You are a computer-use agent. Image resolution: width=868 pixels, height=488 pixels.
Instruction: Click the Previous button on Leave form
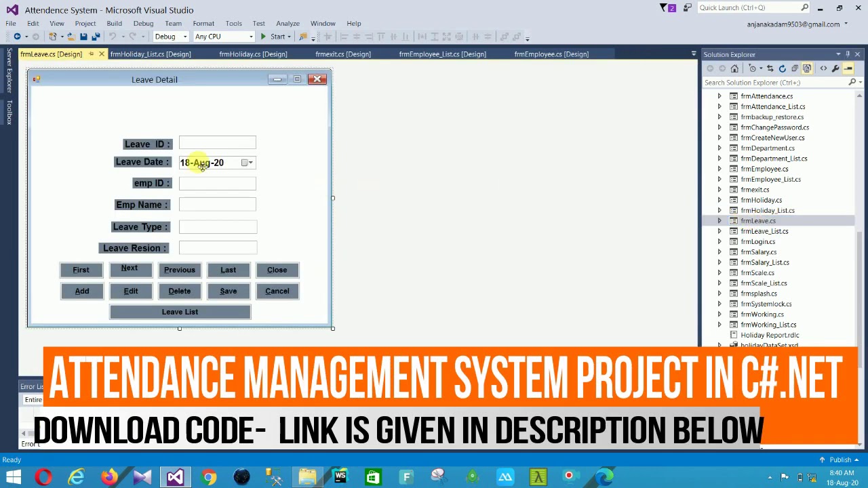180,270
